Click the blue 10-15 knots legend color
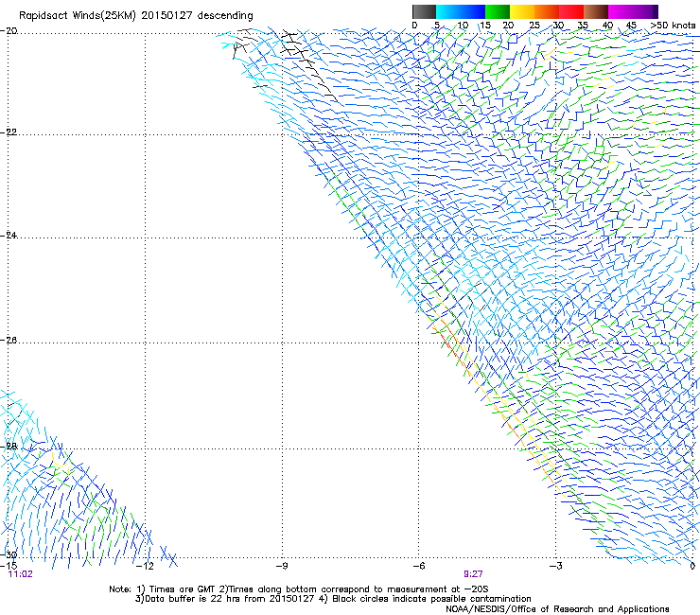 pyautogui.click(x=473, y=11)
